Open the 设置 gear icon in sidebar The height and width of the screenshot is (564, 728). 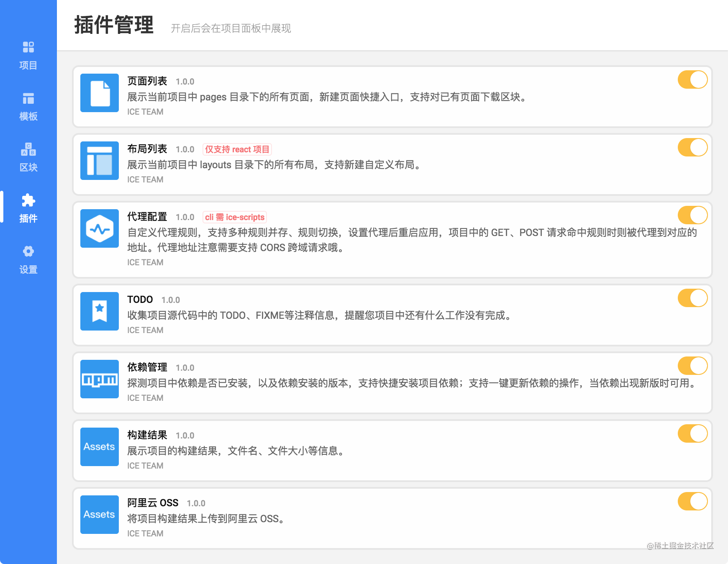click(28, 251)
